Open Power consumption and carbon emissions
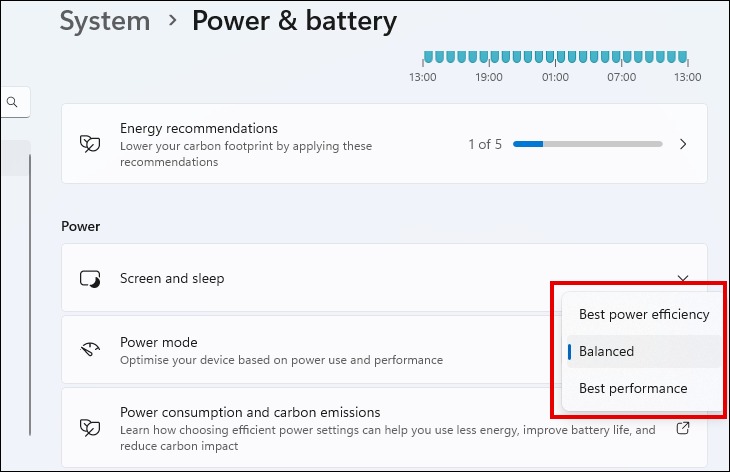The height and width of the screenshot is (472, 730). click(x=384, y=428)
